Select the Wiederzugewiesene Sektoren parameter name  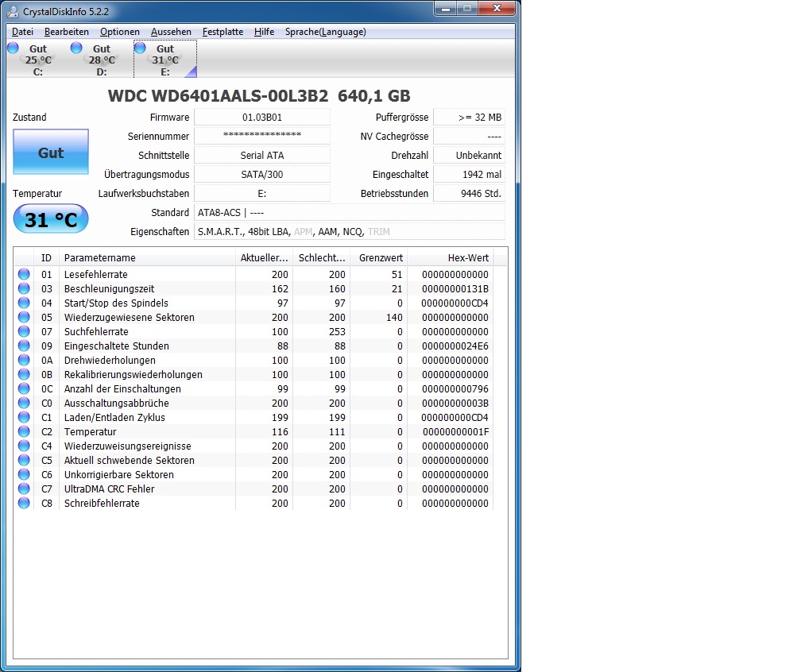[x=130, y=318]
